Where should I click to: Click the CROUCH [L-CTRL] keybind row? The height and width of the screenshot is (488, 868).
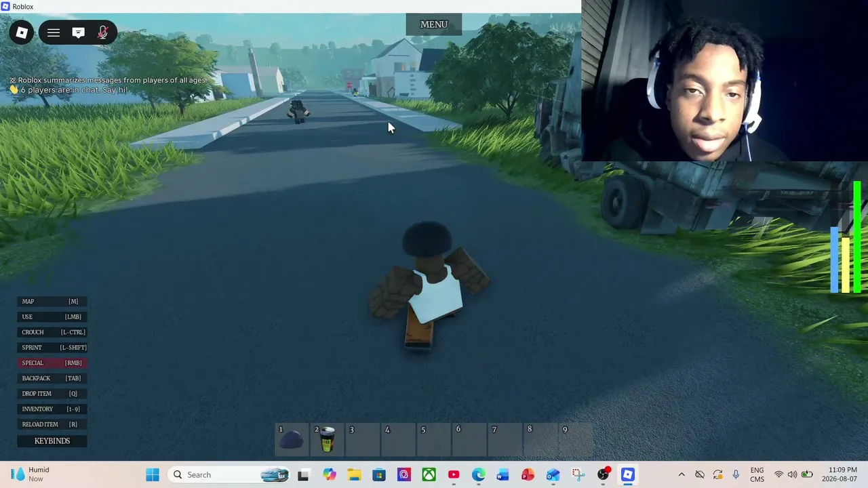(52, 332)
